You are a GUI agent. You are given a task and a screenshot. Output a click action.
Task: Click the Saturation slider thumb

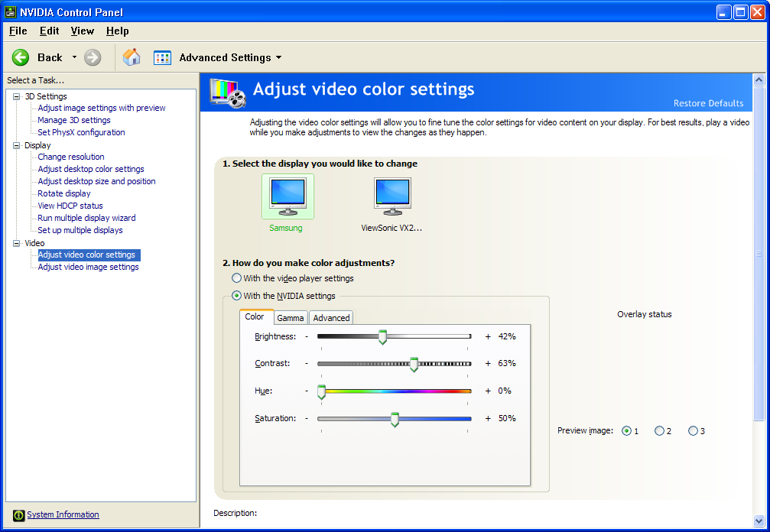point(395,420)
